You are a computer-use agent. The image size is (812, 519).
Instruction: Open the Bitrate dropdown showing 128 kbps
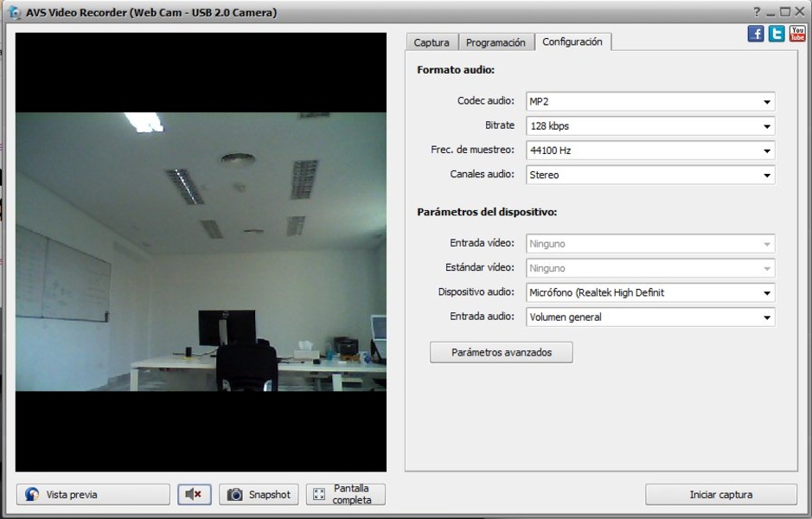(650, 126)
